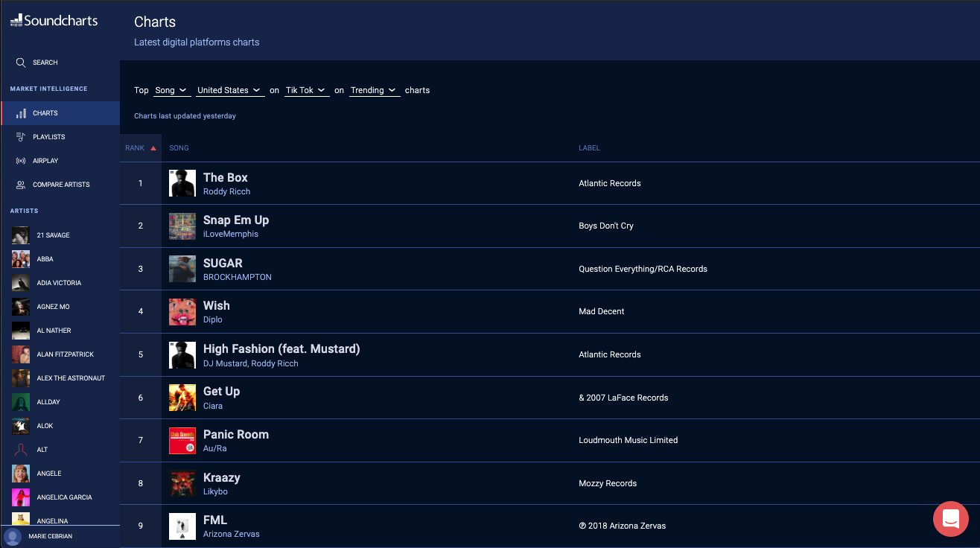Viewport: 980px width, 548px height.
Task: Click the Compare Artists people icon
Action: click(x=21, y=185)
